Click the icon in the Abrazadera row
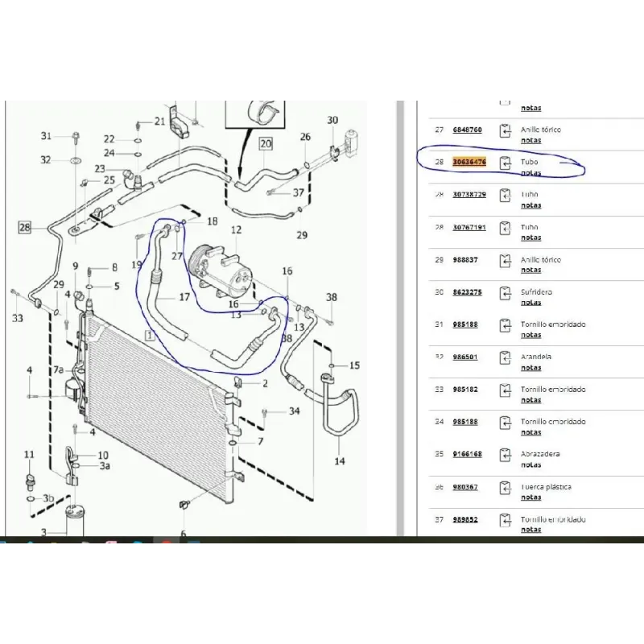 pos(506,455)
